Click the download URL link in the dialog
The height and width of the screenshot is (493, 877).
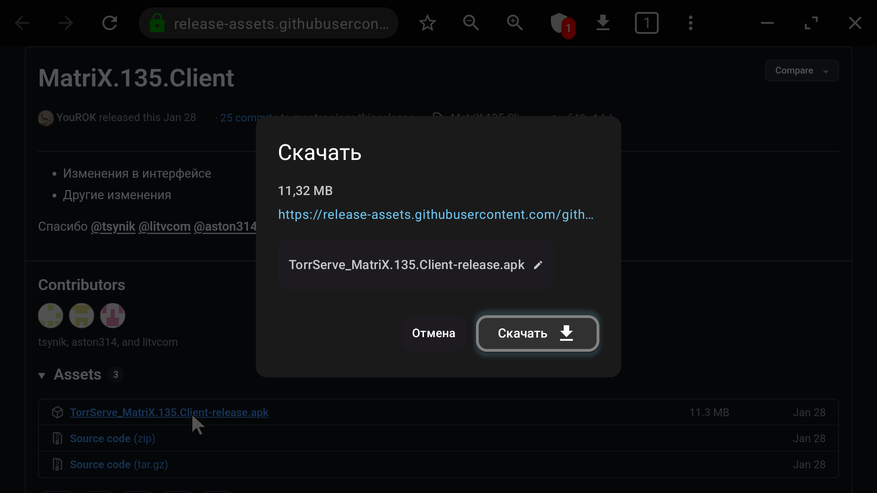(436, 214)
